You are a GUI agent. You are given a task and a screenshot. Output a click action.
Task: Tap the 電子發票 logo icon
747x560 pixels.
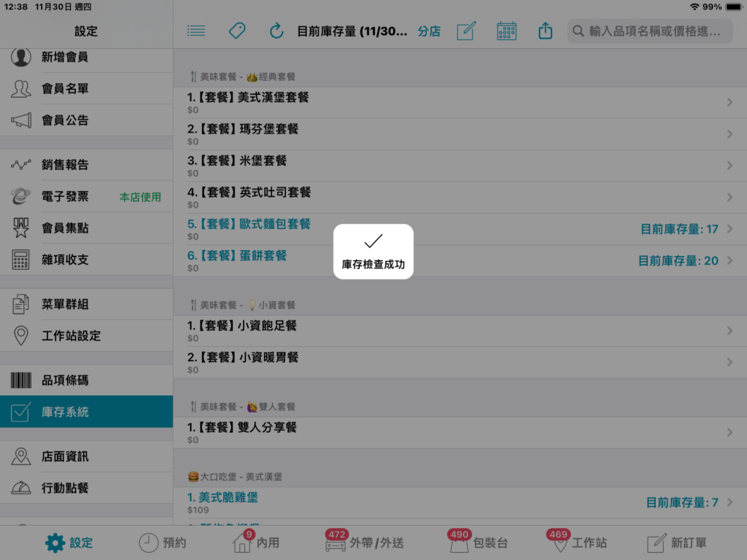pyautogui.click(x=20, y=196)
